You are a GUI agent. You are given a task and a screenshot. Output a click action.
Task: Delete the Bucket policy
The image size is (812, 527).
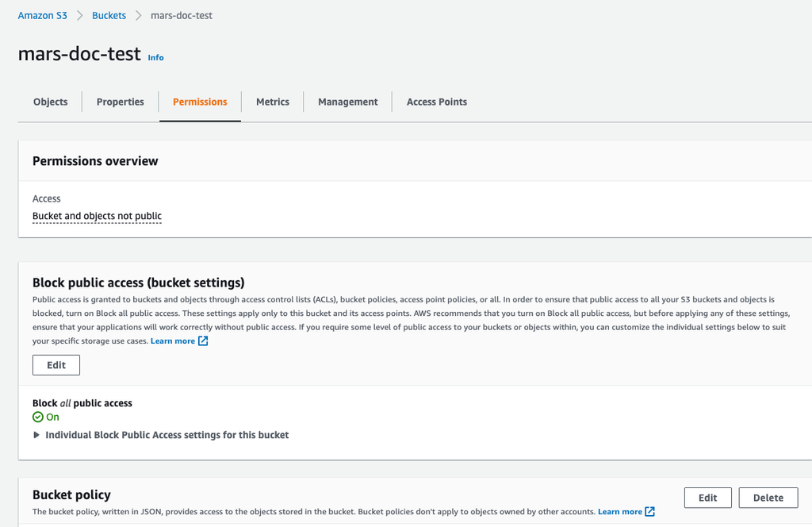click(x=768, y=498)
